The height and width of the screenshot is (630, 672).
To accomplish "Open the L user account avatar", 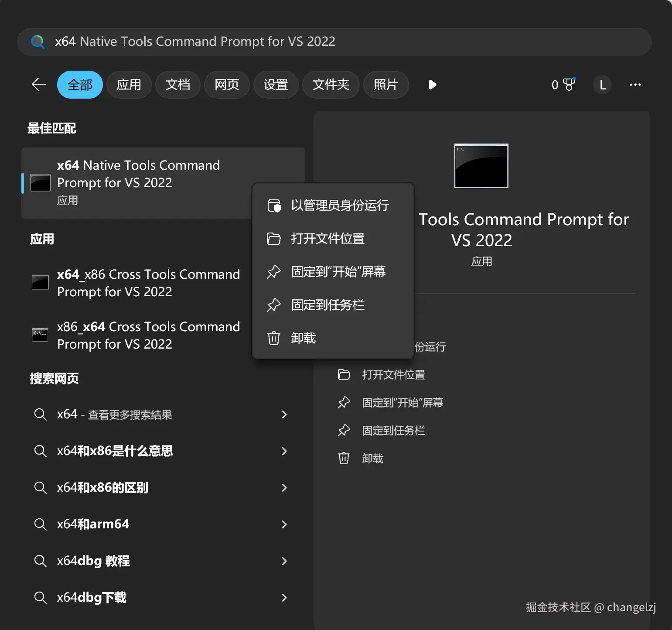I will pos(602,85).
